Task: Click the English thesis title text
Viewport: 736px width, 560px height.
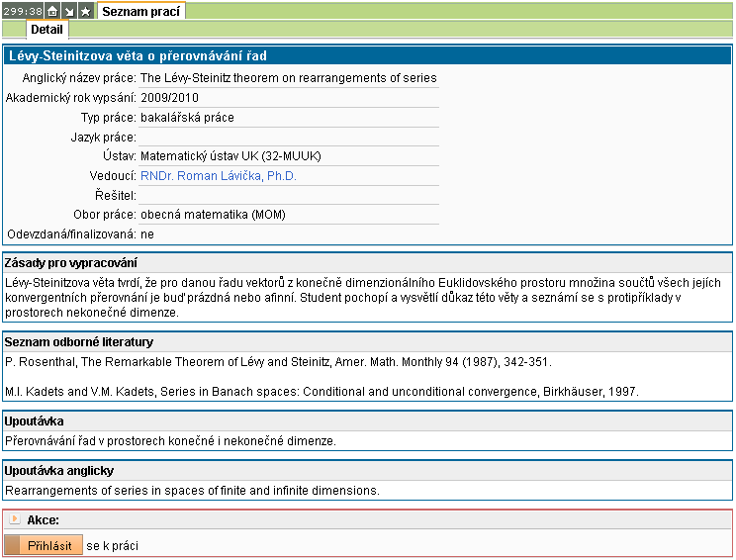Action: tap(288, 78)
